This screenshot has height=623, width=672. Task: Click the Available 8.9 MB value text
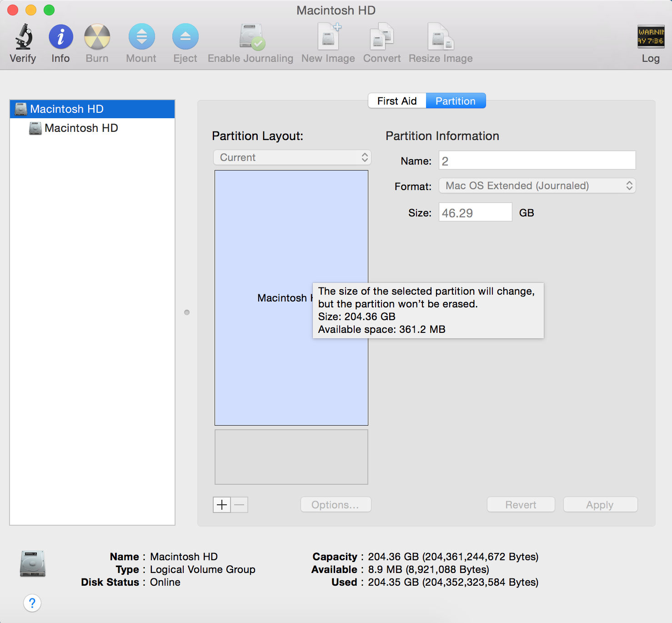[x=429, y=570]
